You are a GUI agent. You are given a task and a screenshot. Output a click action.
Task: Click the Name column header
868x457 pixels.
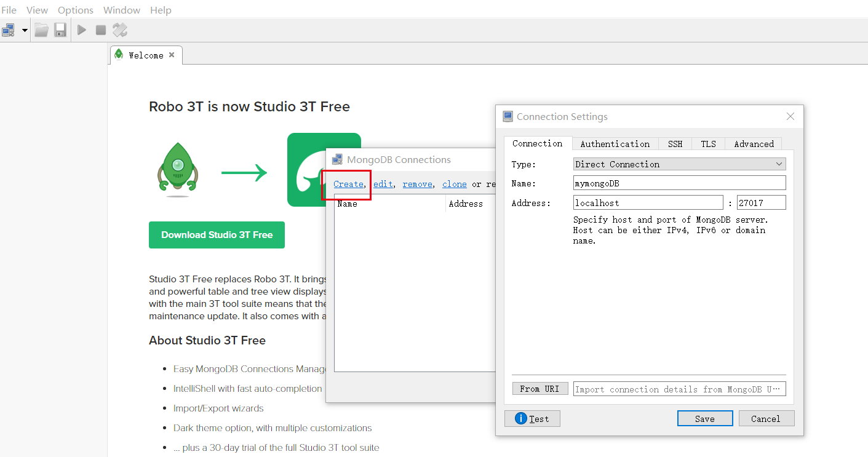point(390,204)
